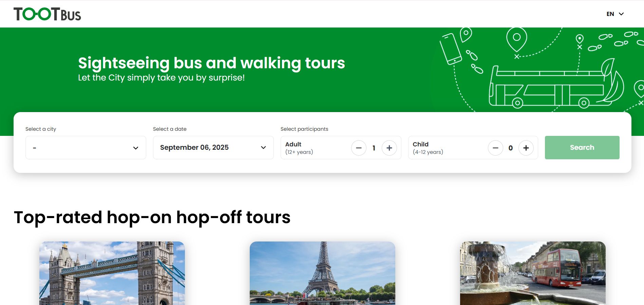
Task: Decrease Adult count with the minus button
Action: coord(359,148)
